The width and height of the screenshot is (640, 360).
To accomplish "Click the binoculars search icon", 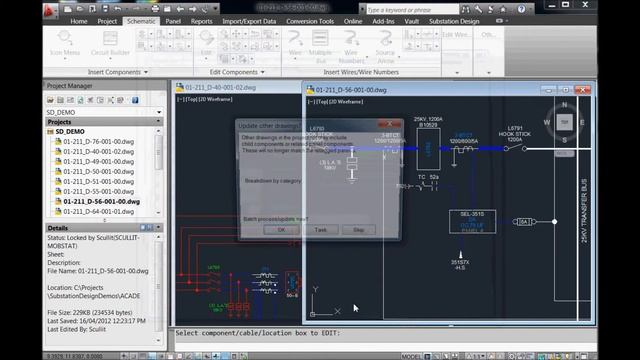I will point(466,9).
